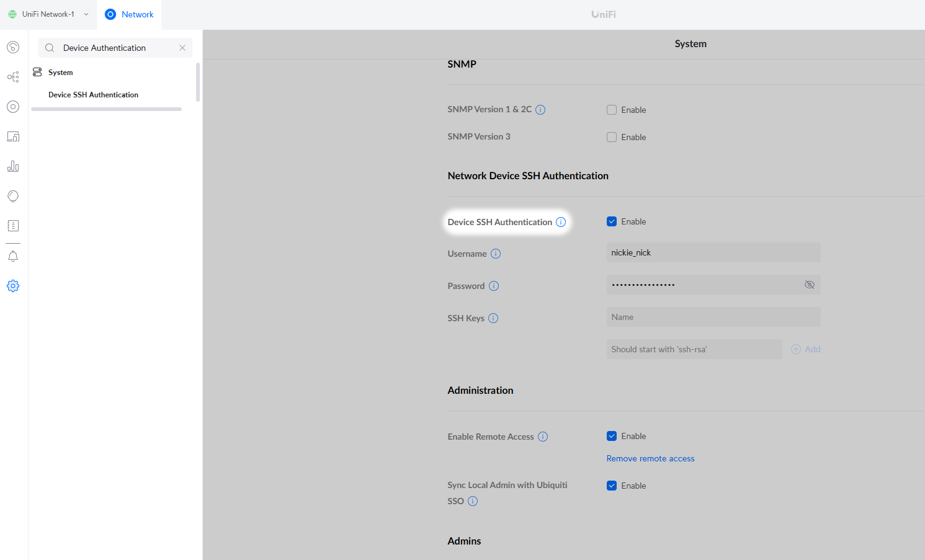Viewport: 925px width, 560px height.
Task: Show info tooltip for Username
Action: [496, 254]
